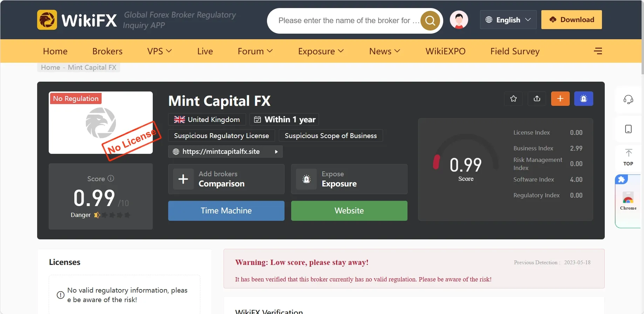Click the Licenses section heading
The height and width of the screenshot is (314, 644).
65,262
